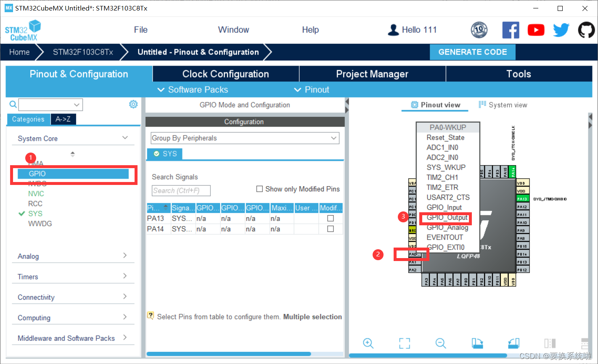Click pin PA14 on the chip

pyautogui.click(x=512, y=171)
